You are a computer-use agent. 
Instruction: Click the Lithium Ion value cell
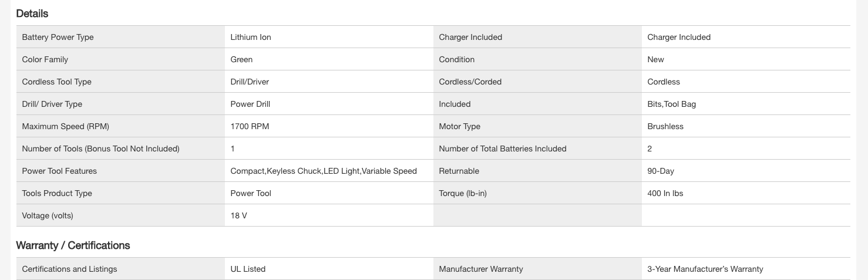click(x=251, y=37)
